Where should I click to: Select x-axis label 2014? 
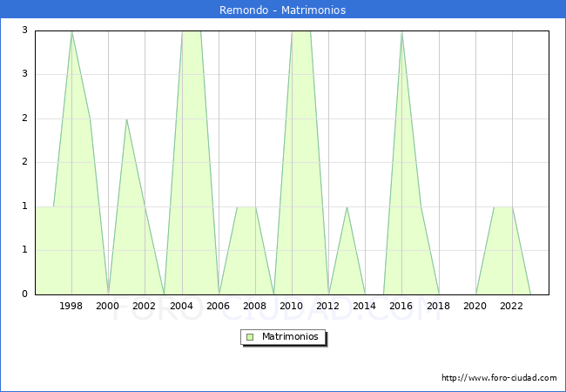click(365, 306)
